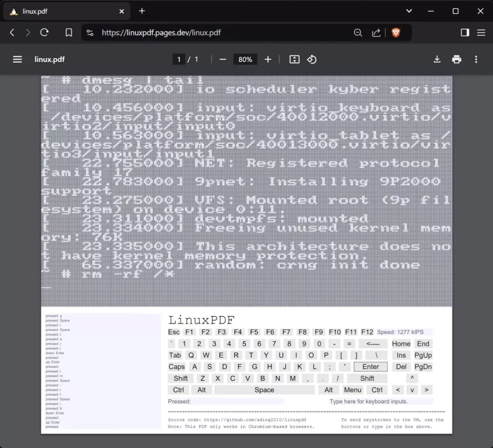This screenshot has width=493, height=448.
Task: Click the Enter key on virtual keyboard
Action: click(x=371, y=367)
